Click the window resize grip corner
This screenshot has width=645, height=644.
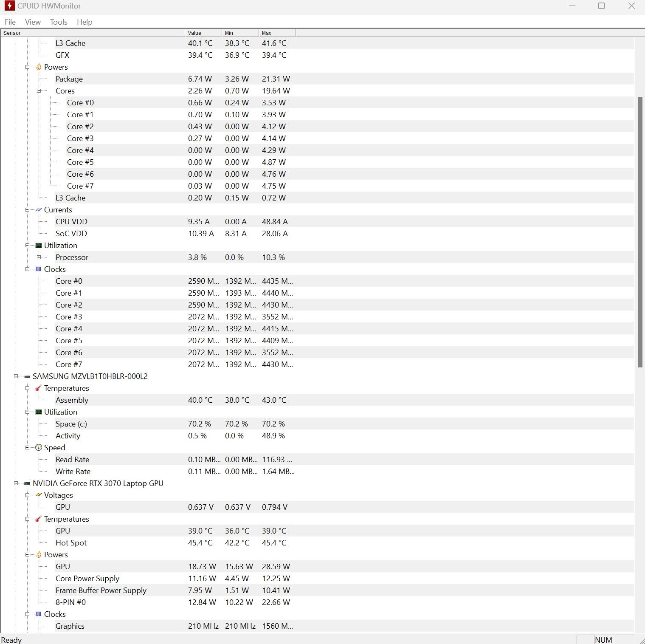pyautogui.click(x=641, y=640)
